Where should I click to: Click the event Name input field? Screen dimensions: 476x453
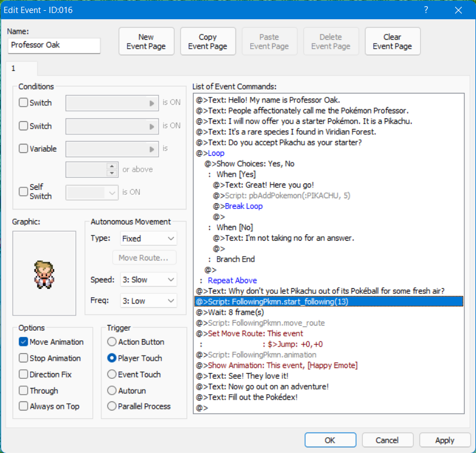pos(54,45)
